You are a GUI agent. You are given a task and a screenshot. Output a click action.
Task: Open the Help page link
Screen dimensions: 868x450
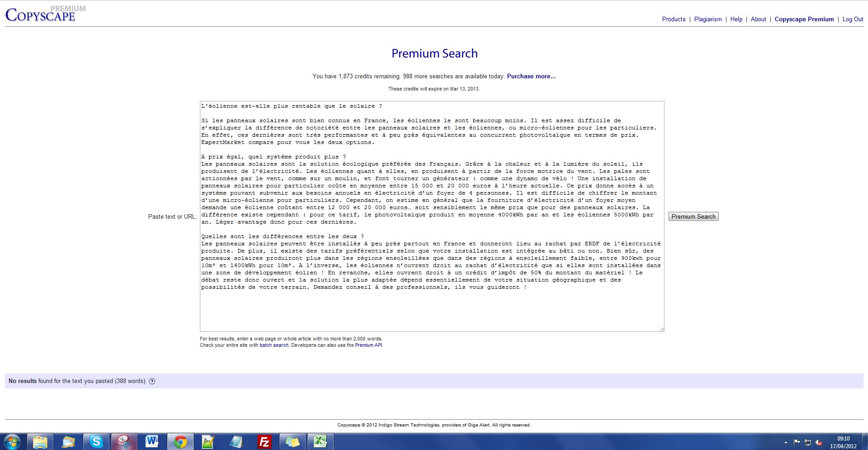pos(736,19)
